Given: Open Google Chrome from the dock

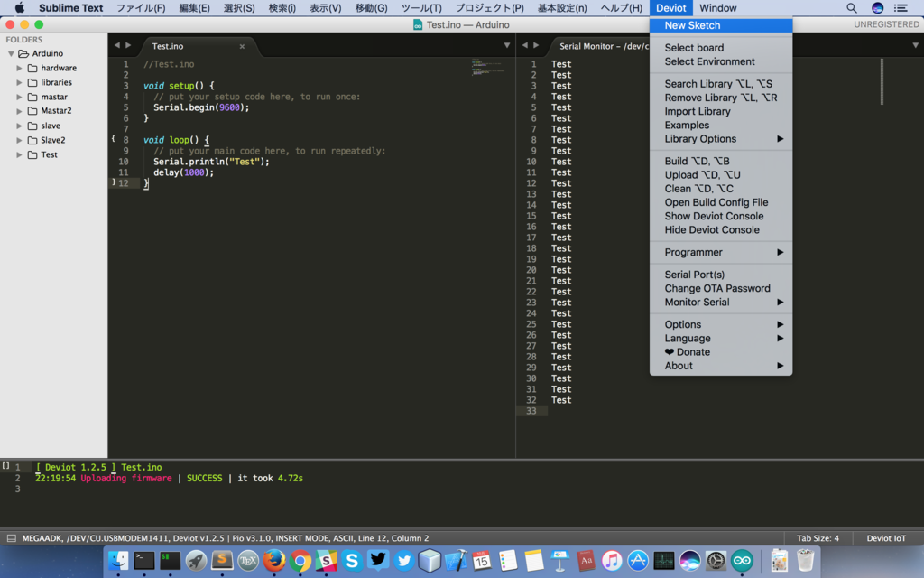Looking at the screenshot, I should click(x=300, y=560).
